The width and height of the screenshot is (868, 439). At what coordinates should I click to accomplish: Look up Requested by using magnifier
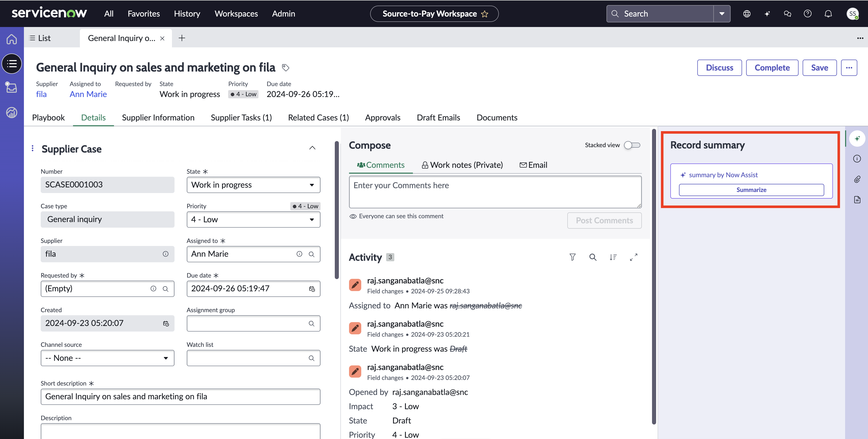[165, 289]
